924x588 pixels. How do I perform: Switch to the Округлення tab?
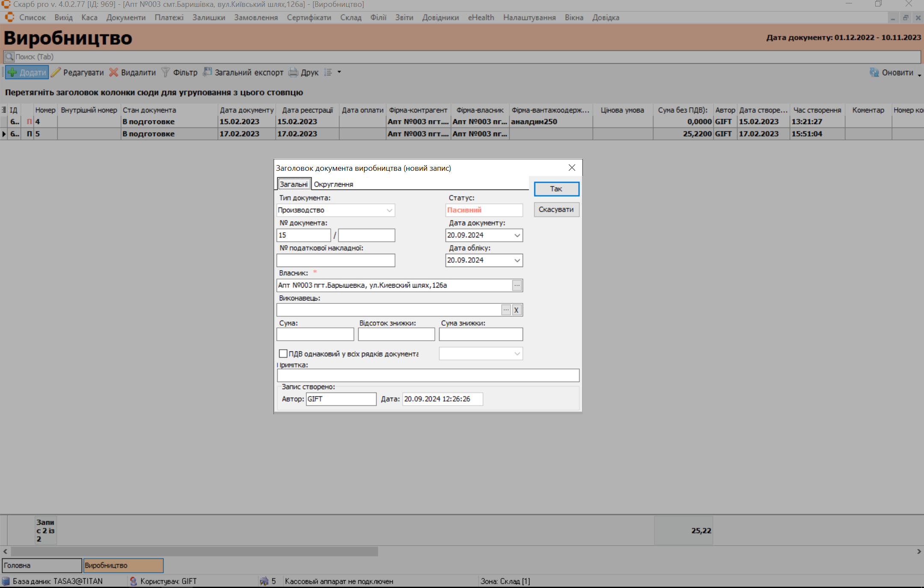point(333,184)
